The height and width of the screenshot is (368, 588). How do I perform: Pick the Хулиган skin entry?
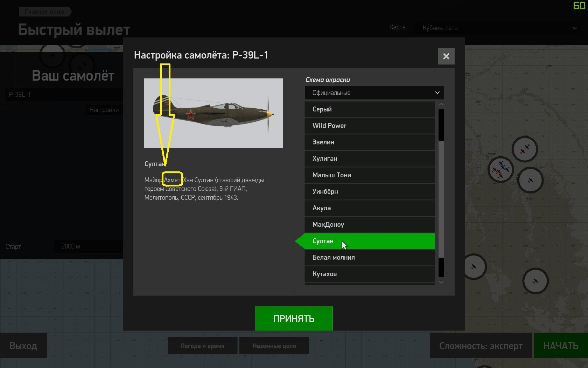tap(370, 159)
